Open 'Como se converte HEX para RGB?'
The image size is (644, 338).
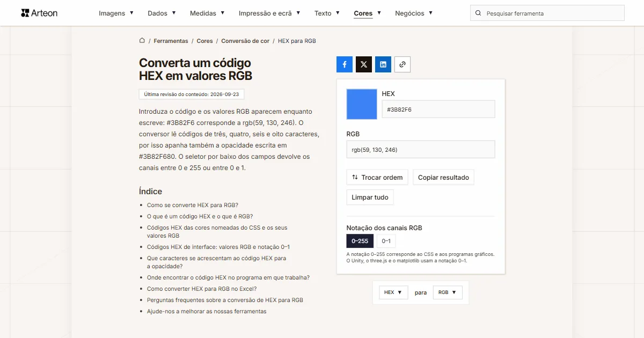coord(193,205)
